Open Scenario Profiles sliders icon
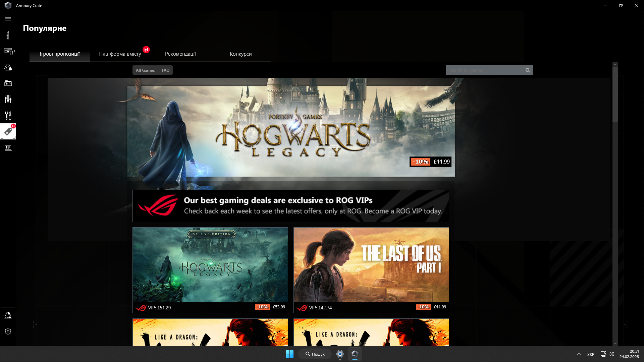Viewport: 644px width, 362px height. tap(8, 99)
